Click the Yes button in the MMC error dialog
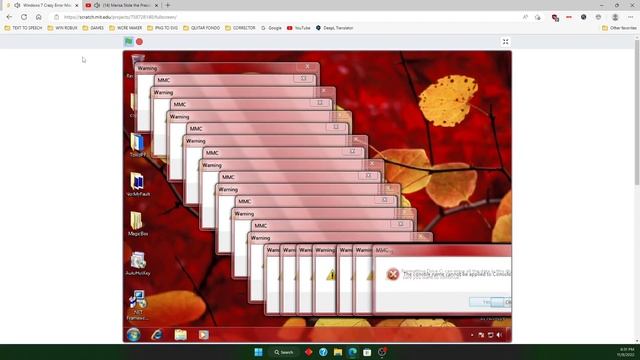This screenshot has height=360, width=640. click(x=487, y=302)
